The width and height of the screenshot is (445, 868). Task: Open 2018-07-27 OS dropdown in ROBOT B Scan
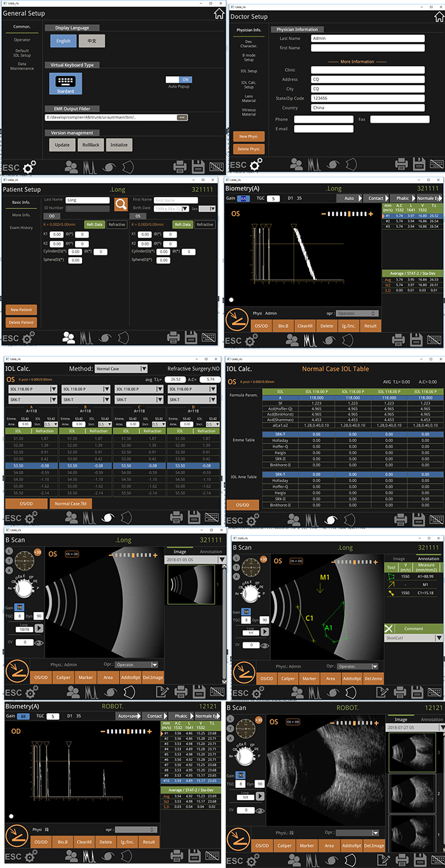click(415, 727)
